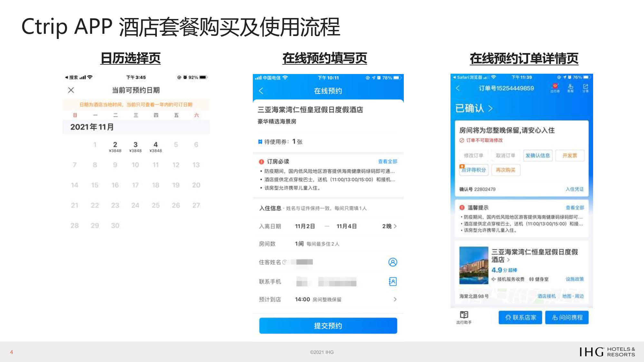
Task: Open the hotel photo thumbnail
Action: [x=474, y=265]
